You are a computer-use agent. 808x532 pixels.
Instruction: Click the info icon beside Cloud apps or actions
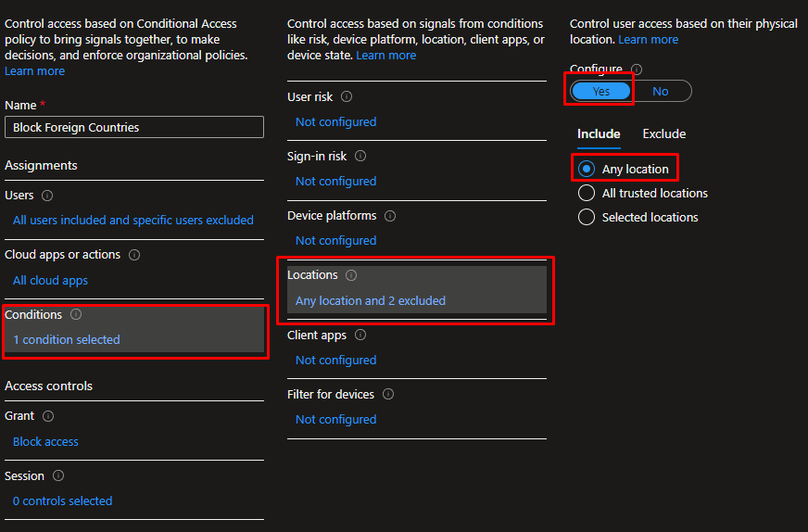[134, 255]
